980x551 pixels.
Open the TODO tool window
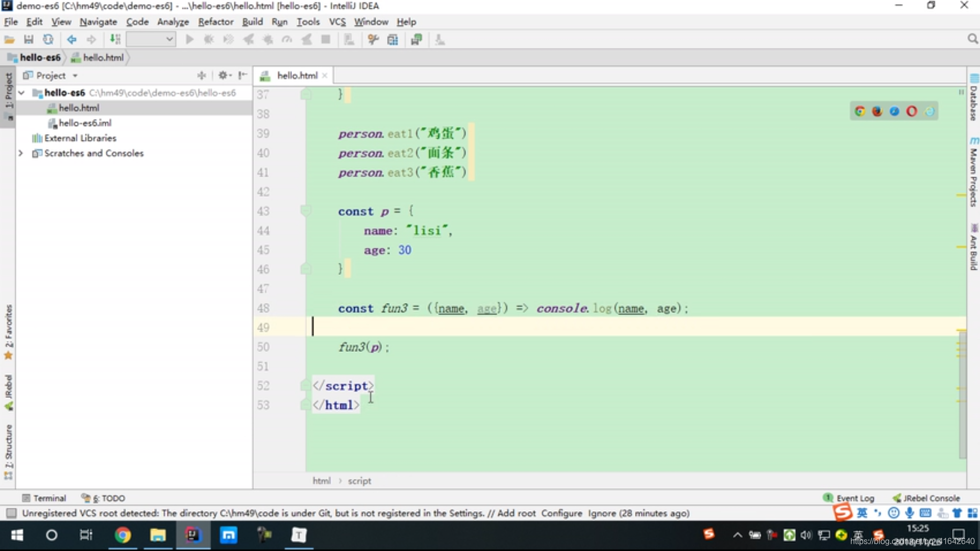(104, 498)
